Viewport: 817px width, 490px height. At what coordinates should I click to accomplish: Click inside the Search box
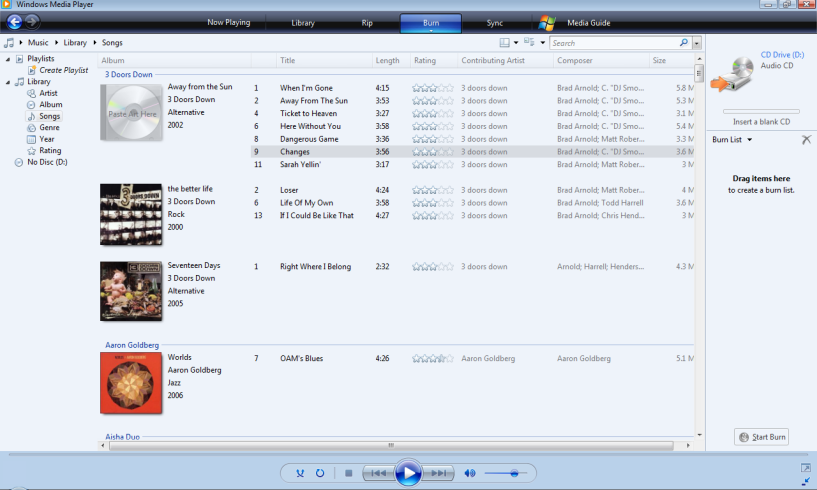coord(614,43)
